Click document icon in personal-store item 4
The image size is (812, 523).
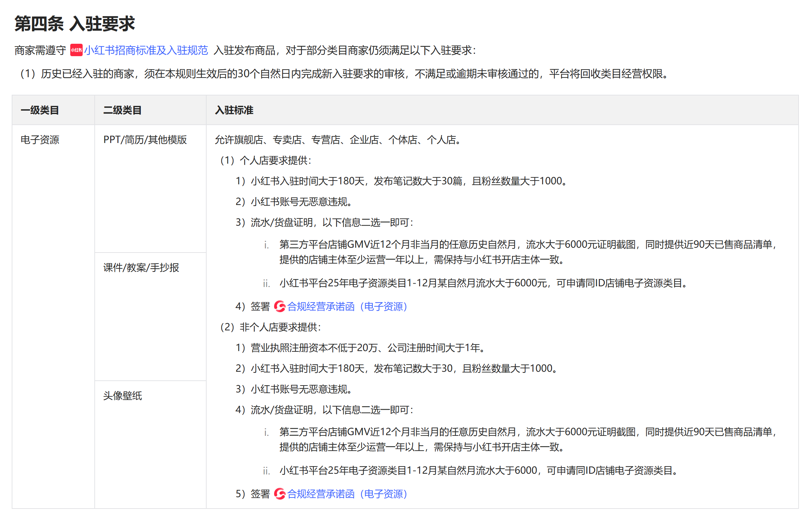[280, 306]
